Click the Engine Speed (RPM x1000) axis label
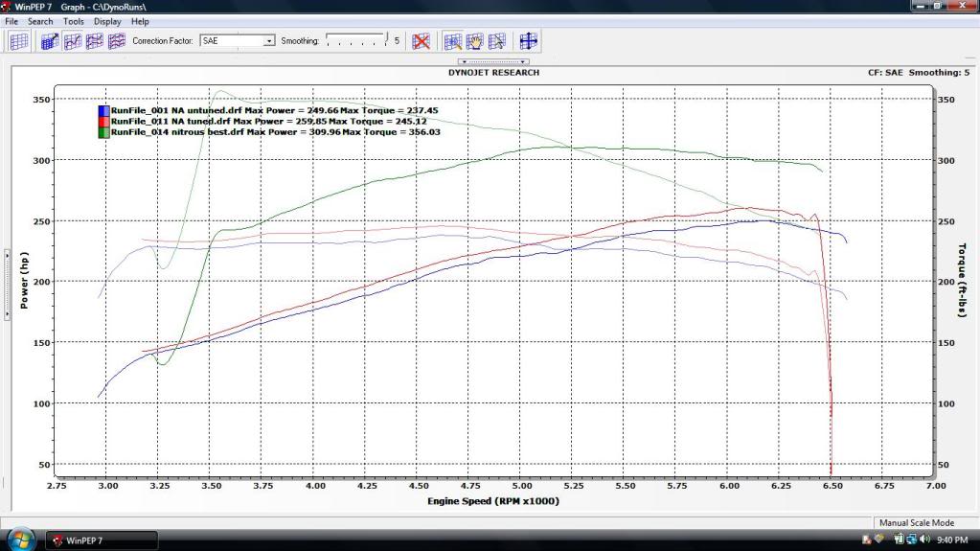This screenshot has width=980, height=551. [493, 501]
